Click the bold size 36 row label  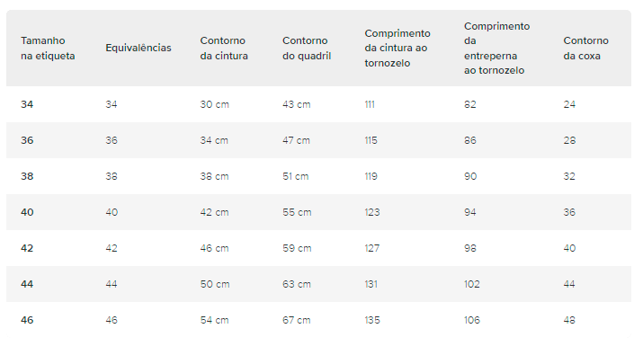click(x=27, y=140)
